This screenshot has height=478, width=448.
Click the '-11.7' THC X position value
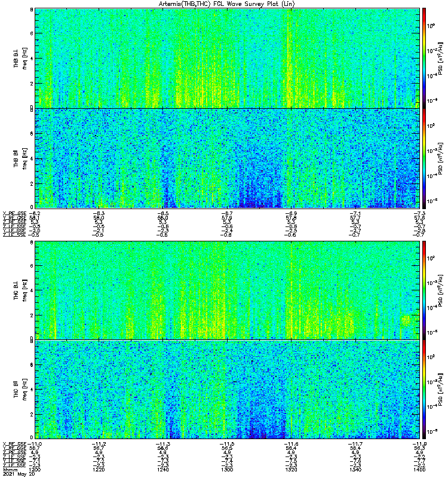pyautogui.click(x=355, y=444)
